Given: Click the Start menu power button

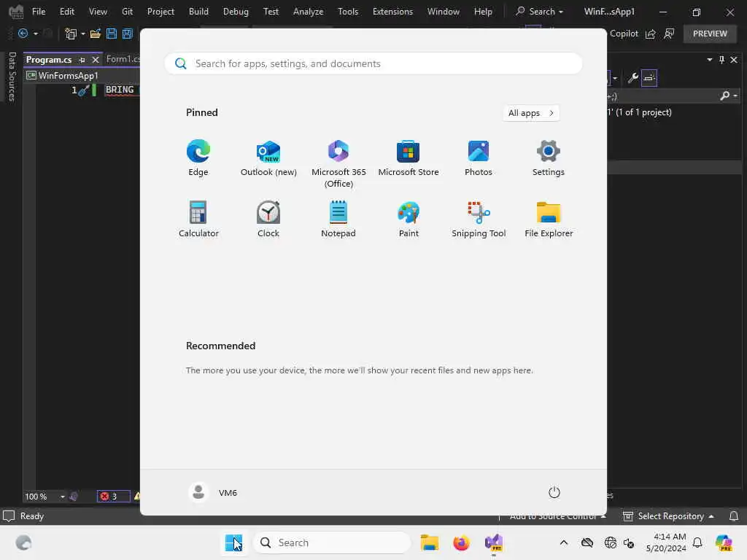Looking at the screenshot, I should 554,492.
